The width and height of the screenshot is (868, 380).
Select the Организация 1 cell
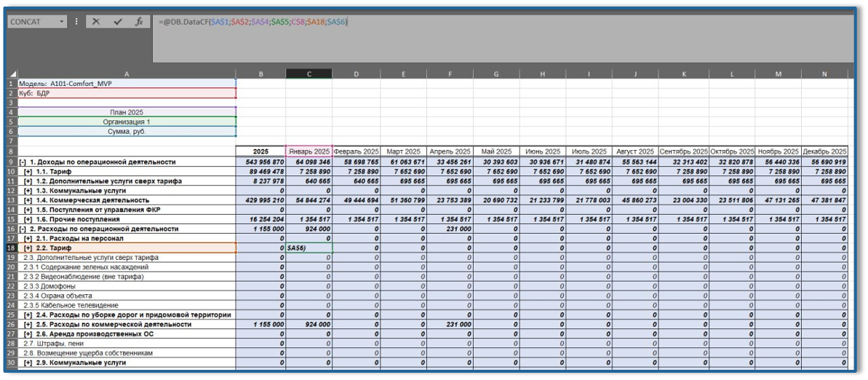coord(127,122)
